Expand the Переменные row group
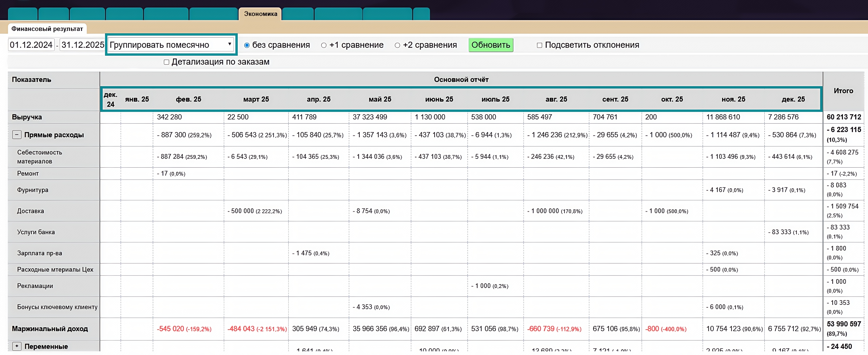Image resolution: width=868 pixels, height=355 pixels. pyautogui.click(x=16, y=346)
